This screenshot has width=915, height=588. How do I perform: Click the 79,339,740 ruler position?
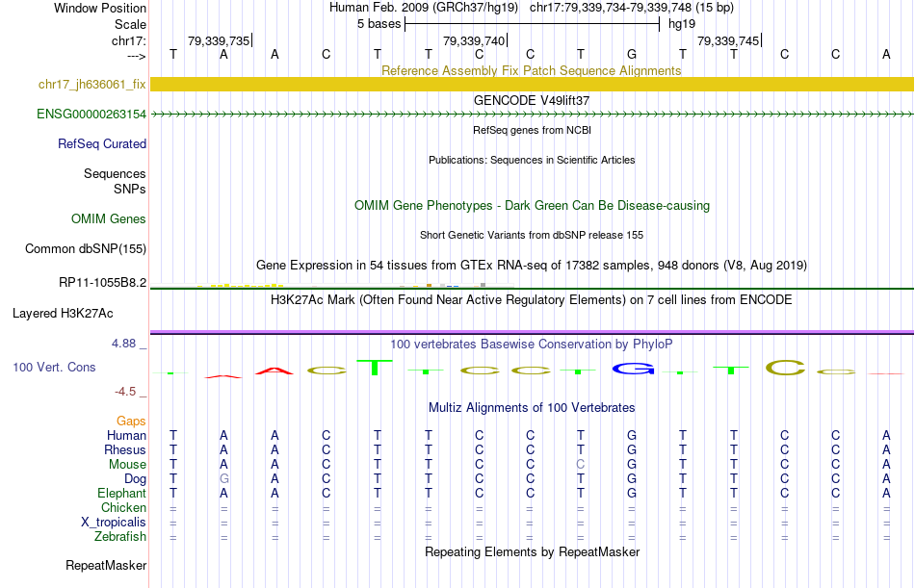(x=474, y=40)
